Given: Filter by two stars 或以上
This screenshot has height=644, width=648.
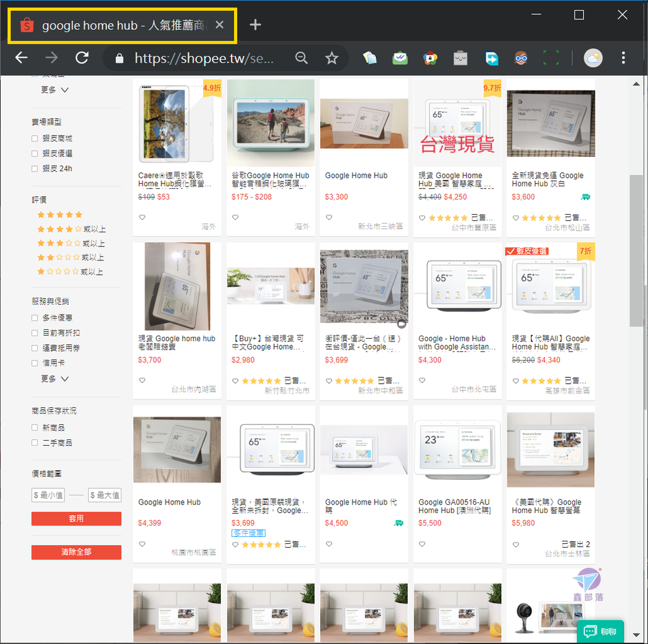Looking at the screenshot, I should pos(71,257).
